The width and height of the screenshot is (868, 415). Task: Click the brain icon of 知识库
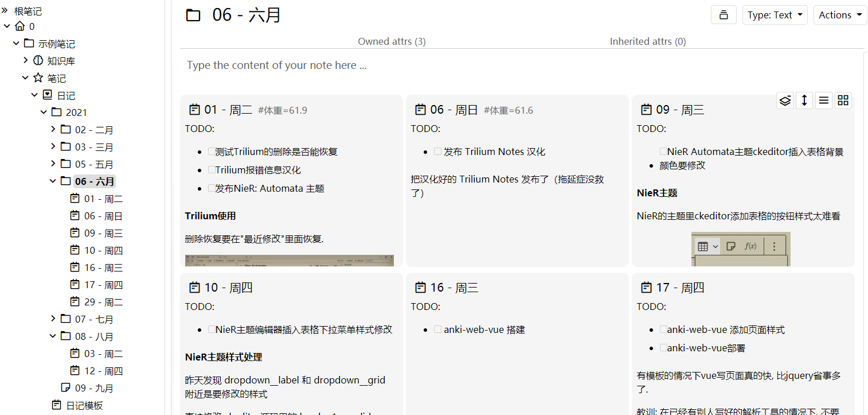click(x=38, y=61)
